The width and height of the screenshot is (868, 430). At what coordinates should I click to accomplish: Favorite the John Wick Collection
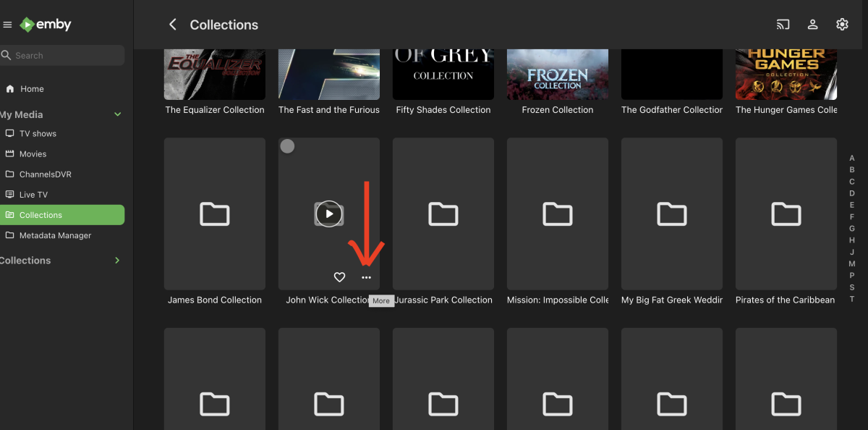(x=339, y=277)
